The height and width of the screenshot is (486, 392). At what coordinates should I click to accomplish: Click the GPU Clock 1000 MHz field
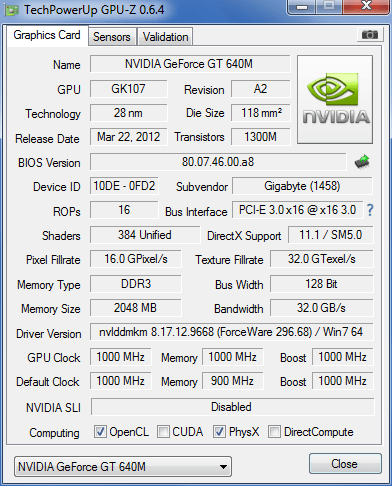[120, 357]
